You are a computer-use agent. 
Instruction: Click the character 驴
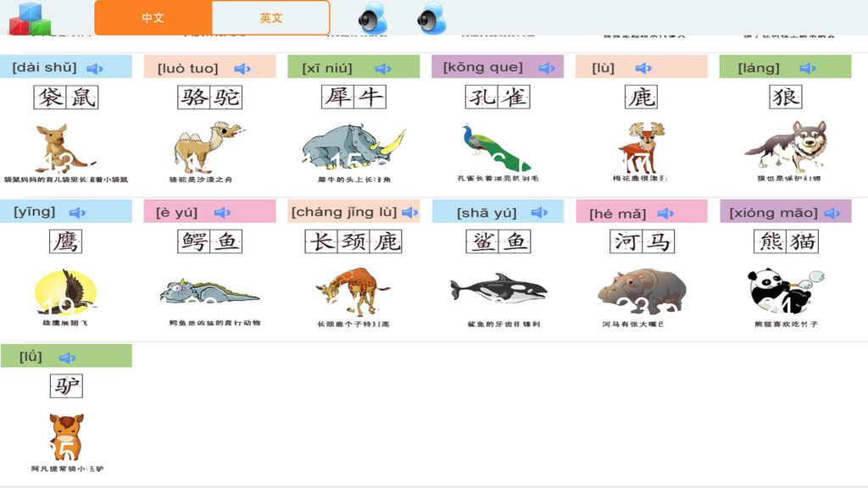coord(66,385)
